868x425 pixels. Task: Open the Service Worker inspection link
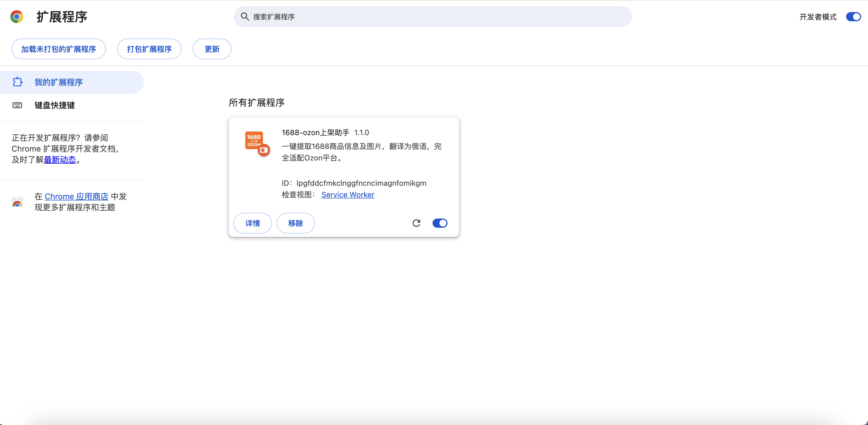348,195
